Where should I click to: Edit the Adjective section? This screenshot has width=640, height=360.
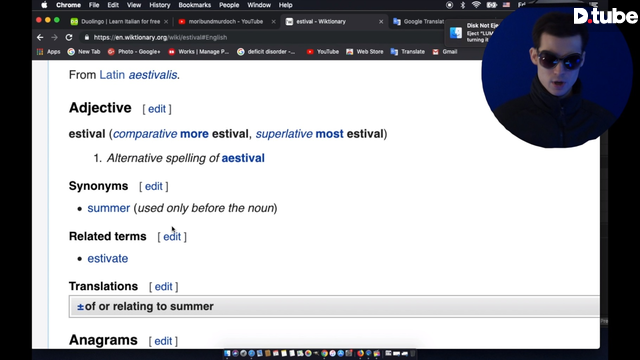(157, 109)
